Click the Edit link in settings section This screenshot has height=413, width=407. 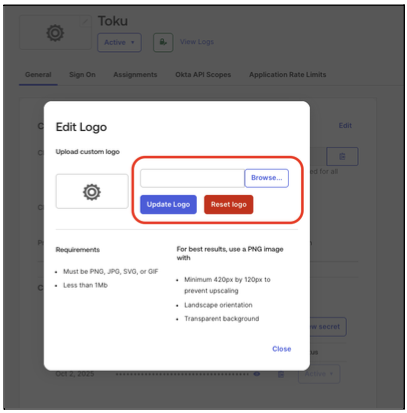point(345,125)
